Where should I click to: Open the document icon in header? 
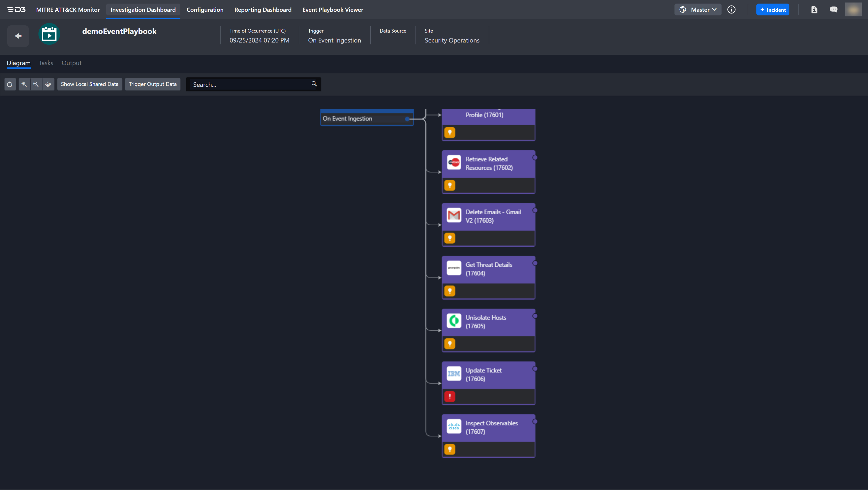pos(814,10)
